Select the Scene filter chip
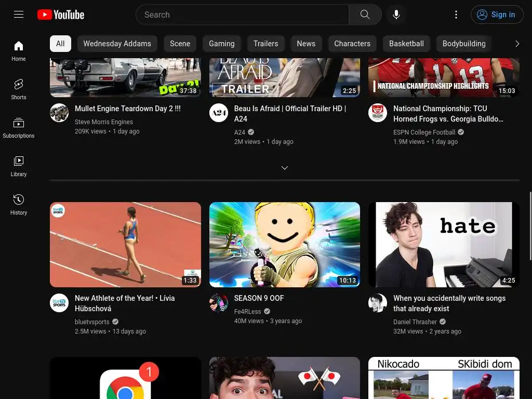 point(180,44)
